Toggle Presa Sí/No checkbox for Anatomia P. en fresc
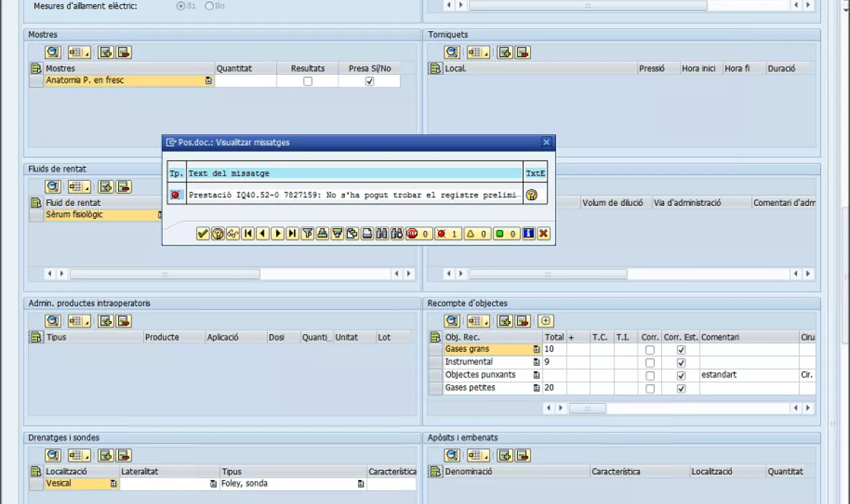This screenshot has height=504, width=850. click(x=370, y=81)
